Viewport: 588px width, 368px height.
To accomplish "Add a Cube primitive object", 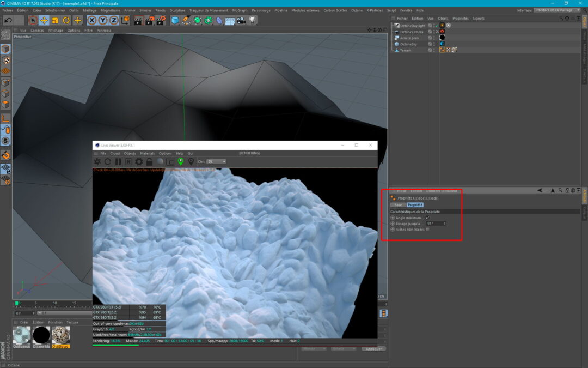I will pos(175,20).
